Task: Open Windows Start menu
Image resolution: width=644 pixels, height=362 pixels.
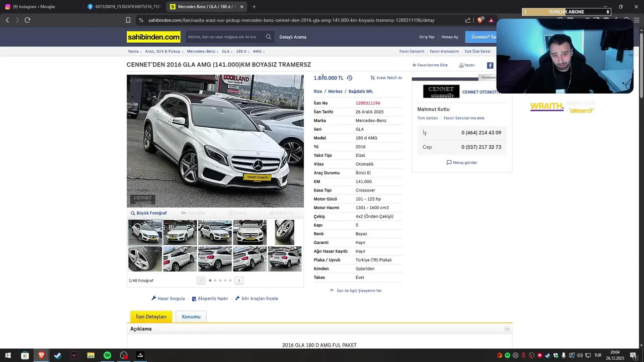Action: 8,355
